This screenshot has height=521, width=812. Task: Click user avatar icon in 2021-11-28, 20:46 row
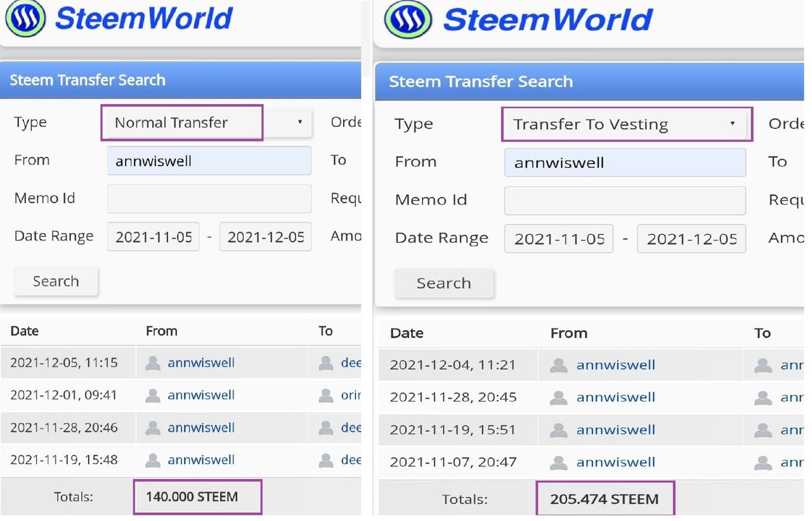point(153,428)
